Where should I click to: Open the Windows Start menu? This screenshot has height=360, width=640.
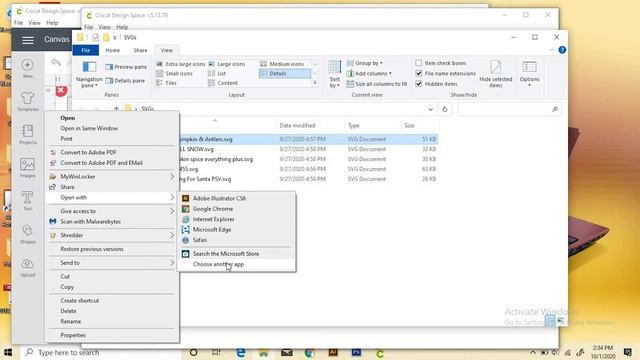(x=8, y=352)
